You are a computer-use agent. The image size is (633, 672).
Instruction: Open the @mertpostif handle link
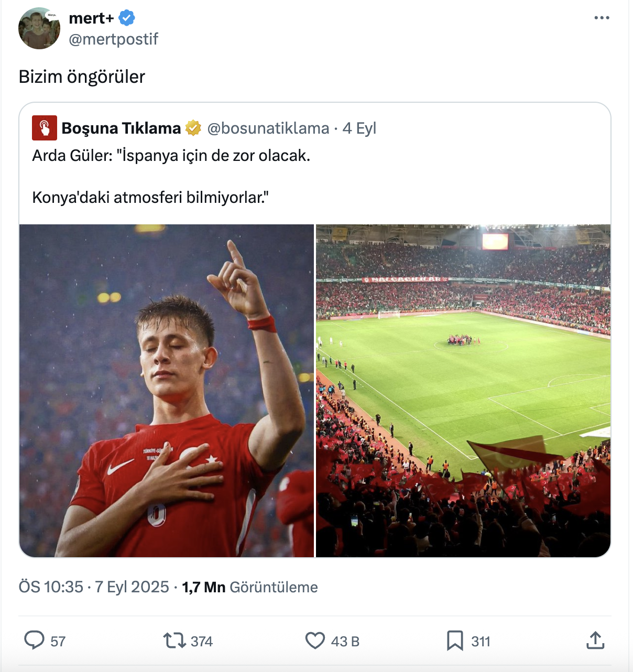pos(113,39)
